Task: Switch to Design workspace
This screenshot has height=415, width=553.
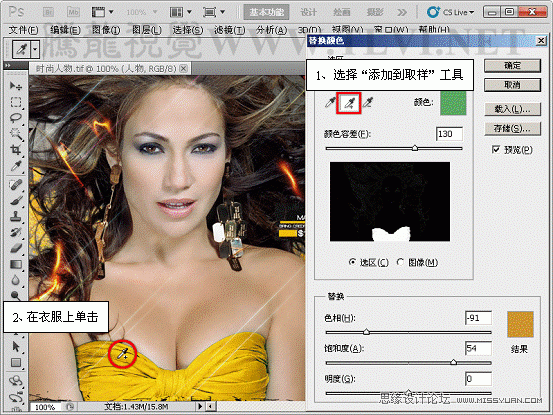Action: tap(308, 12)
